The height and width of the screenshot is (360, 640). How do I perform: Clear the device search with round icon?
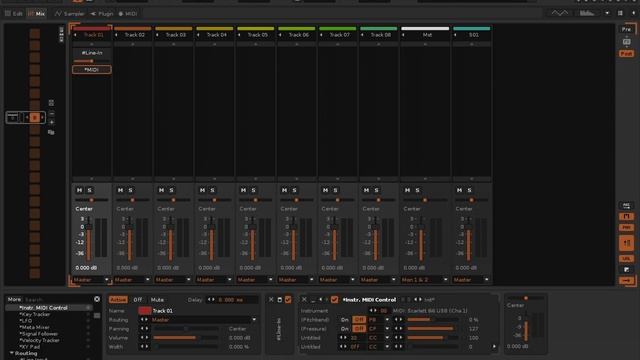(x=97, y=300)
